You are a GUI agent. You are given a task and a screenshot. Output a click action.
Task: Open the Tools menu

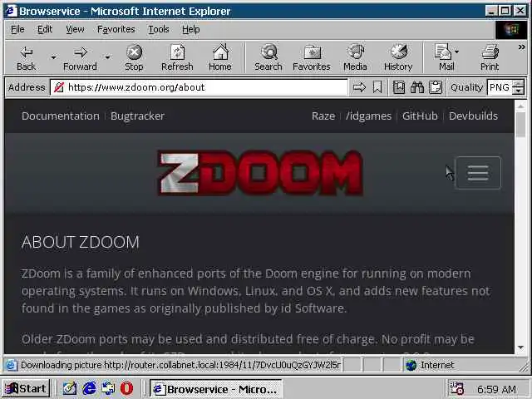[159, 30]
